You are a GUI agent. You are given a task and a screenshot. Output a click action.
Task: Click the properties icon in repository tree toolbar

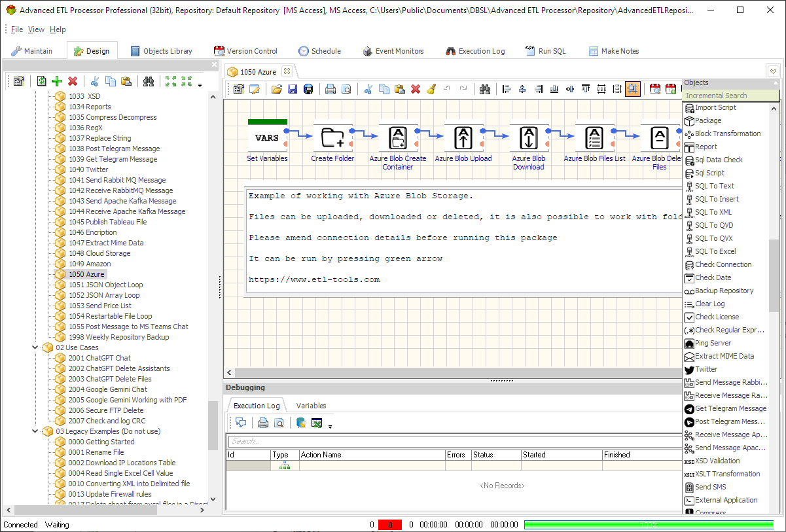click(x=18, y=81)
